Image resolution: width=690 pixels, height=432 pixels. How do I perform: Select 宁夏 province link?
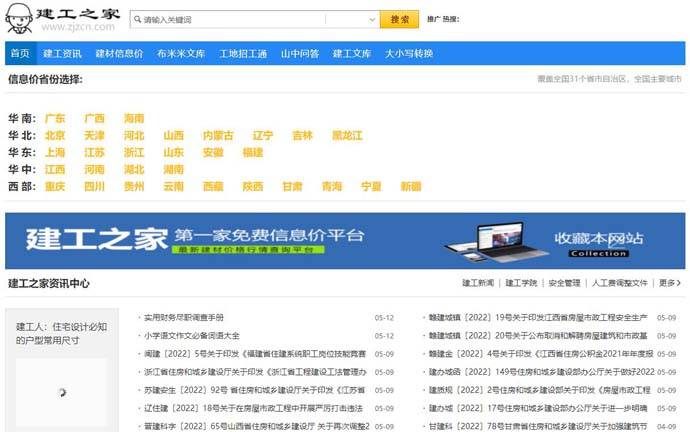[x=371, y=187]
